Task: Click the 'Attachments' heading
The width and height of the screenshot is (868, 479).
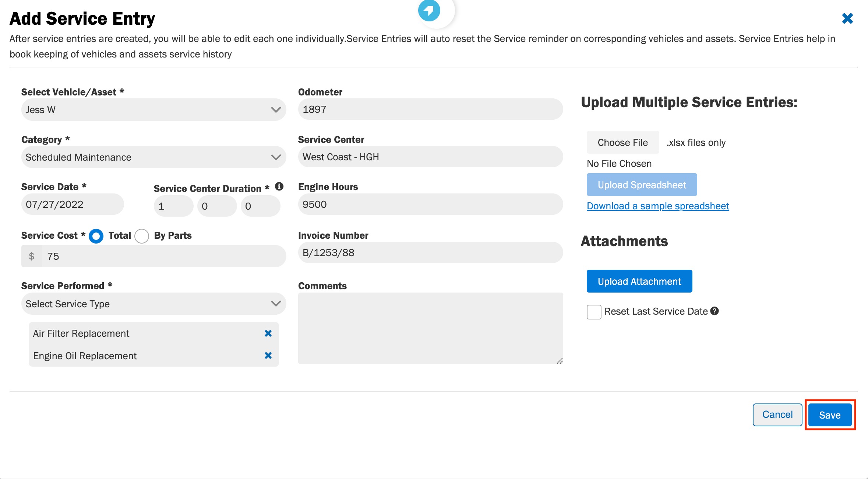Action: 624,241
